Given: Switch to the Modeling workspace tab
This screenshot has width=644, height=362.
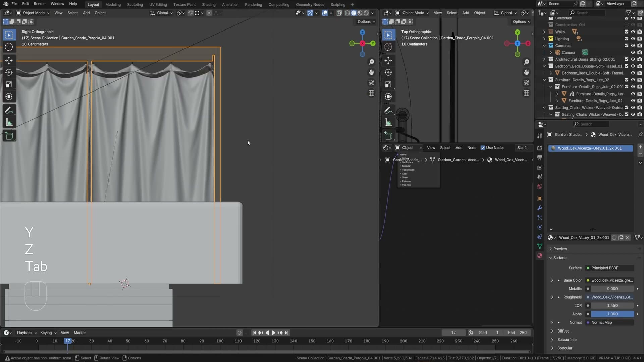Looking at the screenshot, I should [x=113, y=5].
